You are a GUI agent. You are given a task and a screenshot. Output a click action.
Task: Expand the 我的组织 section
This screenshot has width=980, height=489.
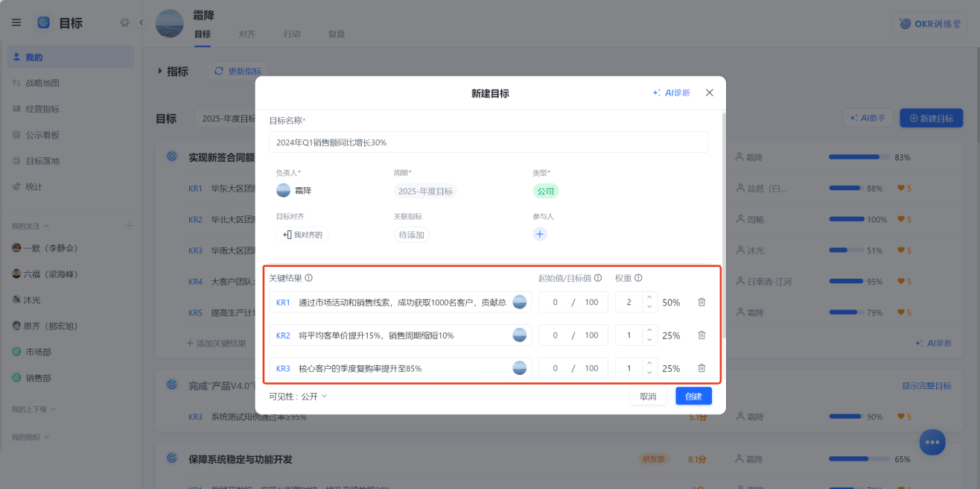coord(30,437)
